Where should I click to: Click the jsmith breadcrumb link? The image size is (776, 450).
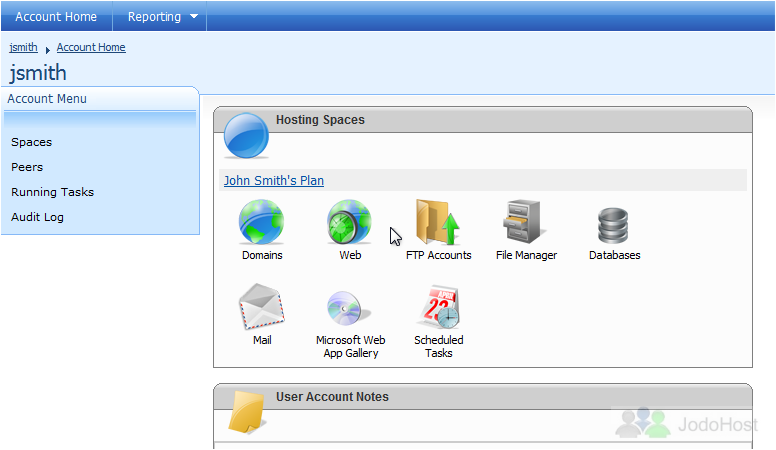(24, 47)
